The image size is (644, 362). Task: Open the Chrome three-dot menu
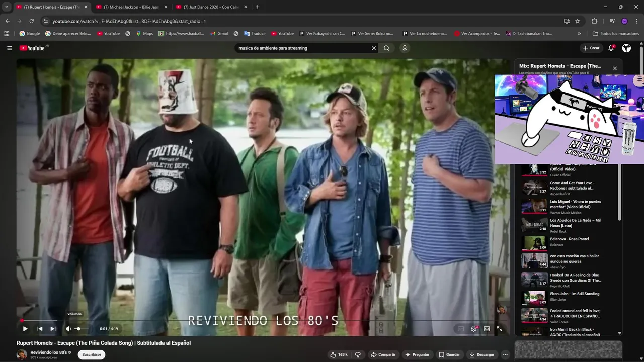pos(637,21)
